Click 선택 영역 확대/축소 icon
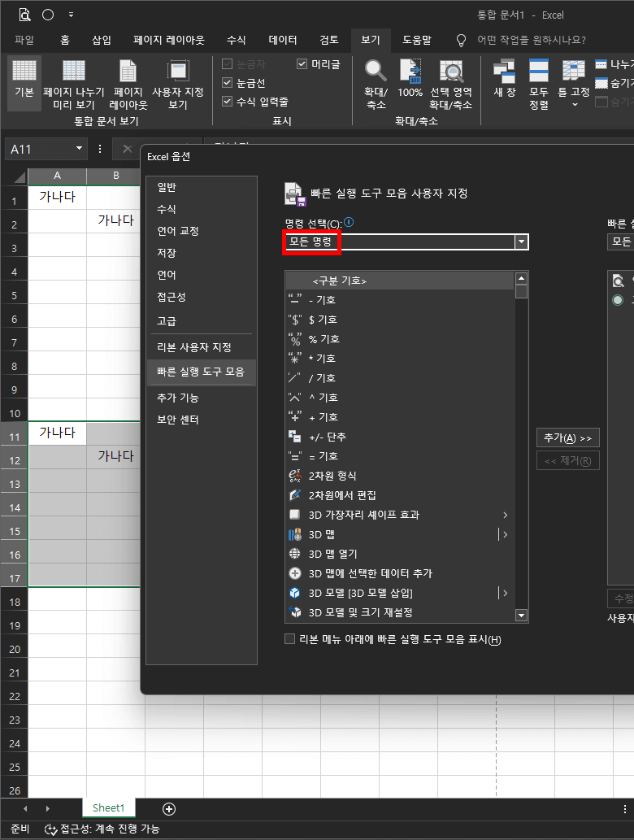Image resolution: width=634 pixels, height=840 pixels. click(451, 71)
